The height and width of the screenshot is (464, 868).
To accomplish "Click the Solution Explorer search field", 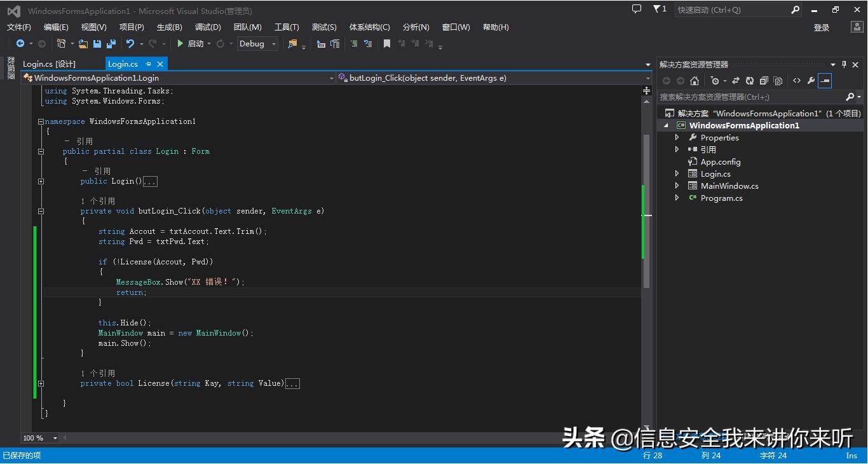I will (x=750, y=97).
